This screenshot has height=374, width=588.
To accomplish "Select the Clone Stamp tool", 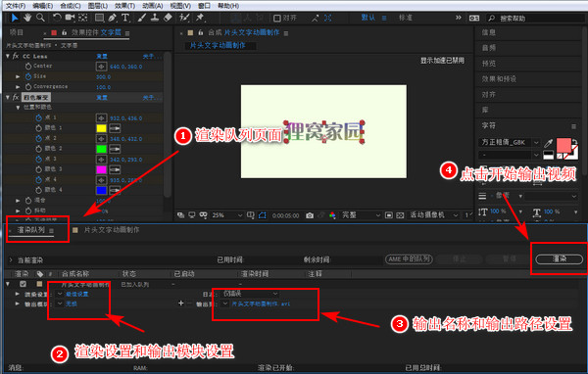I will 155,18.
